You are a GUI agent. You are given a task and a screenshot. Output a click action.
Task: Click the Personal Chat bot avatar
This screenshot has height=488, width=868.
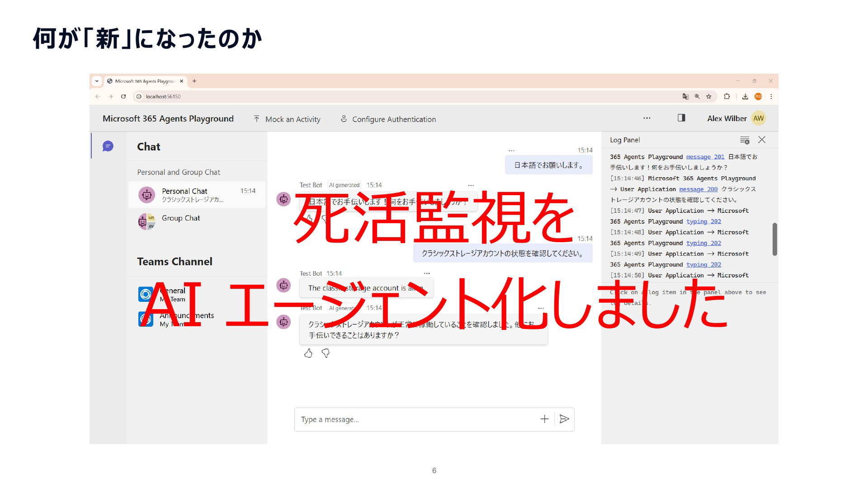point(146,195)
